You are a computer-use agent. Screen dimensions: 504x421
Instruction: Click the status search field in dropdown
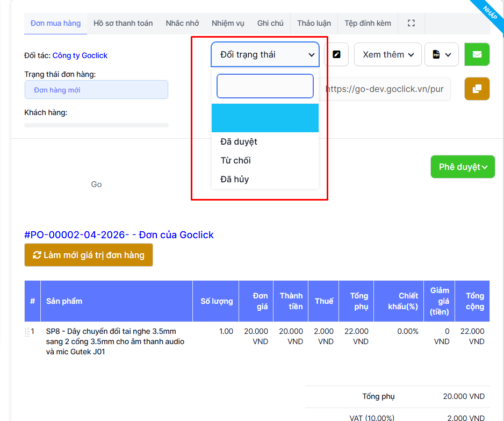(x=265, y=86)
